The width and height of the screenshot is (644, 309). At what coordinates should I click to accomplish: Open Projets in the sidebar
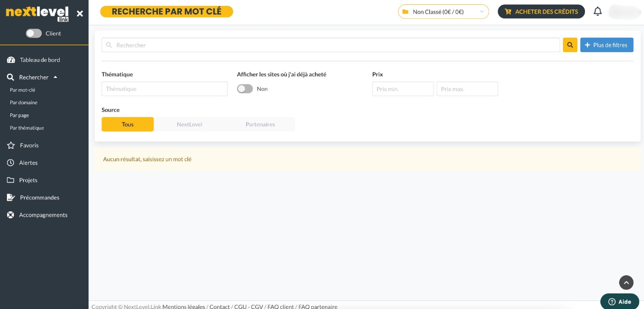pos(28,180)
